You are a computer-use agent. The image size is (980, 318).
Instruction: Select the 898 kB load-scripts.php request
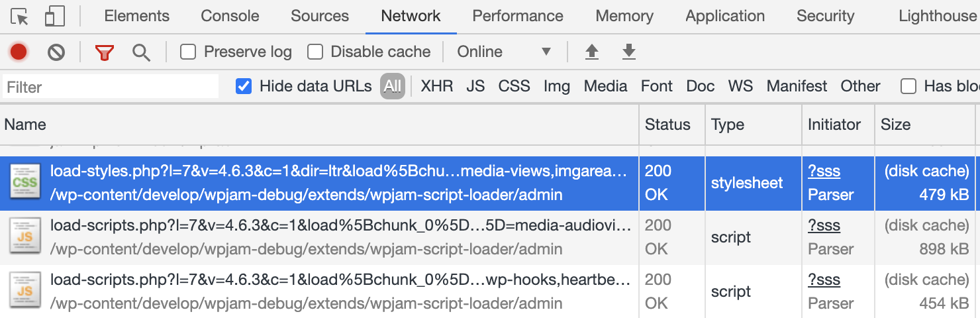[x=340, y=226]
